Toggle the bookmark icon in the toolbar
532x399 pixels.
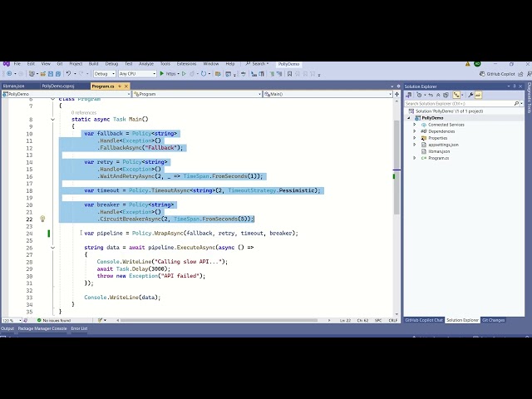[289, 74]
